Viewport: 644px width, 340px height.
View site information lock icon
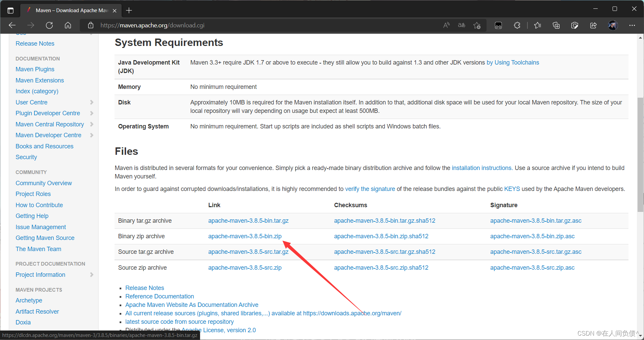pyautogui.click(x=90, y=25)
